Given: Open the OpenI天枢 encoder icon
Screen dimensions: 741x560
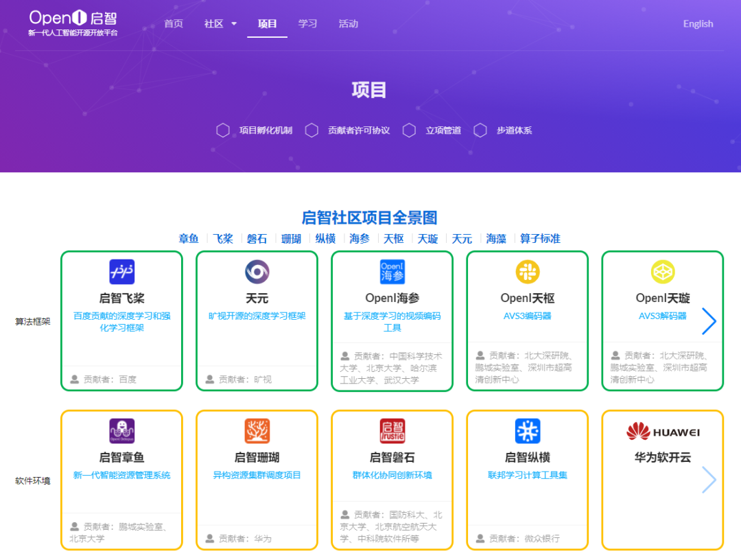Looking at the screenshot, I should [x=526, y=272].
